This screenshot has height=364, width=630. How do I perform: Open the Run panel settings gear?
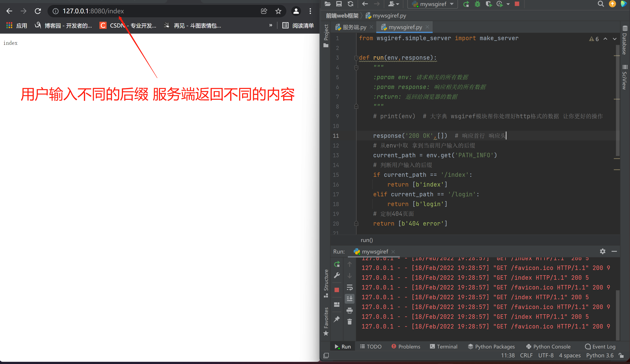pyautogui.click(x=602, y=251)
